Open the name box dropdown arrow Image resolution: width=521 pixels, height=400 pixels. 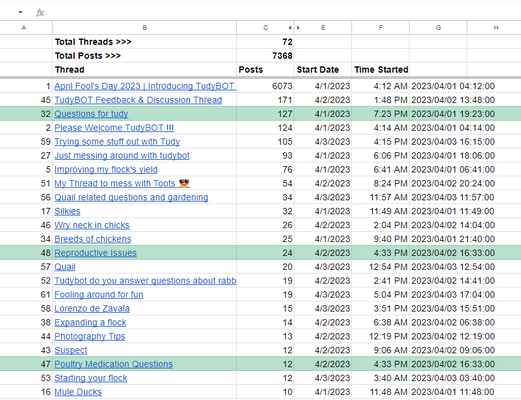20,12
